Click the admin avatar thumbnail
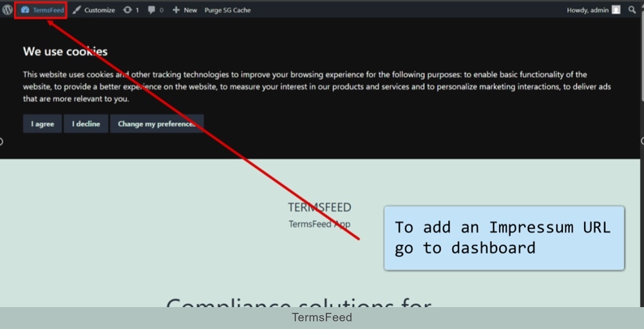The width and height of the screenshot is (644, 329). (616, 10)
